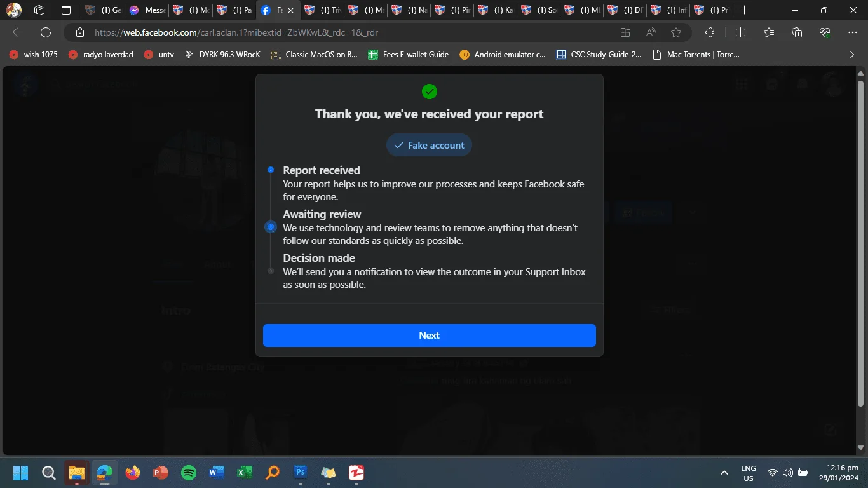Screen dimensions: 868x488
Task: Switch to the Messenger tab
Action: point(147,10)
